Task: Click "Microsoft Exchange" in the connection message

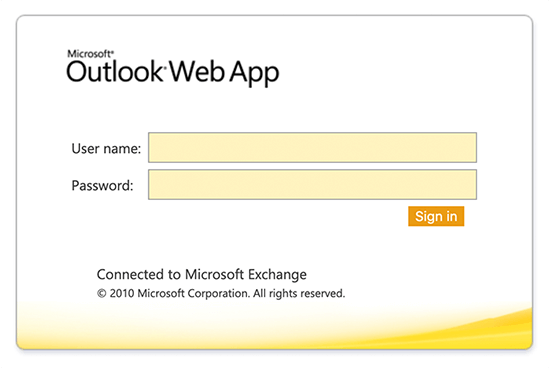Action: (x=246, y=275)
